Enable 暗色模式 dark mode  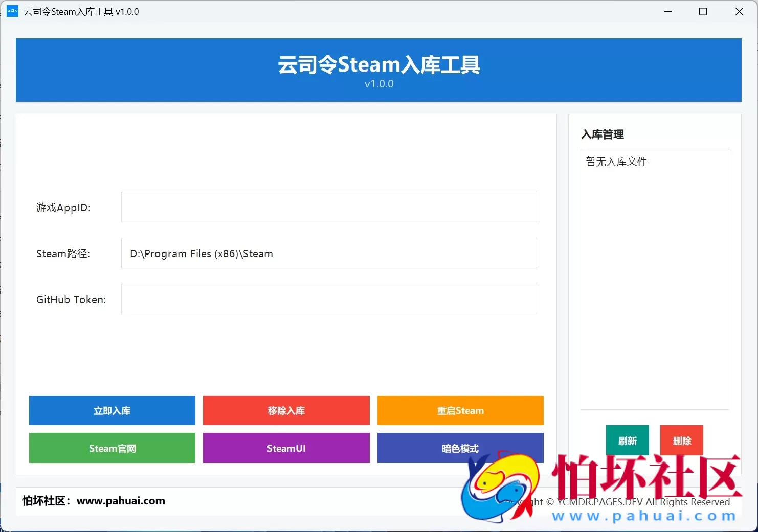459,448
